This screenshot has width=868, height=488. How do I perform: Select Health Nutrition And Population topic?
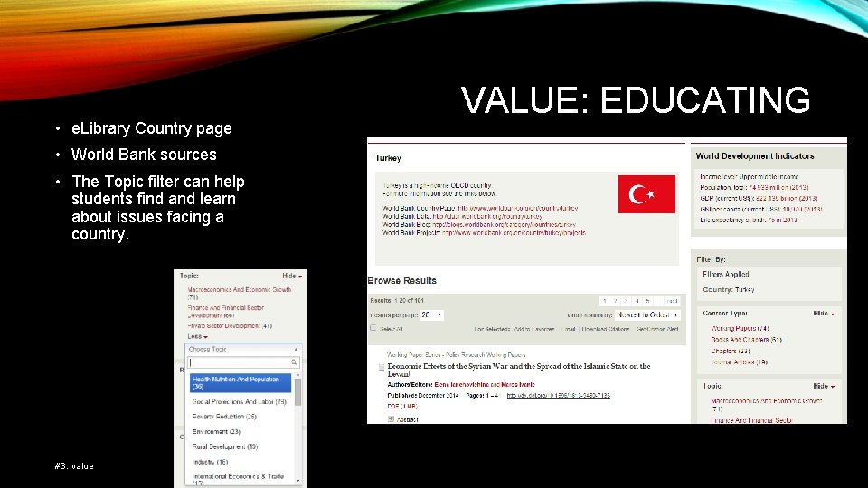pyautogui.click(x=241, y=382)
